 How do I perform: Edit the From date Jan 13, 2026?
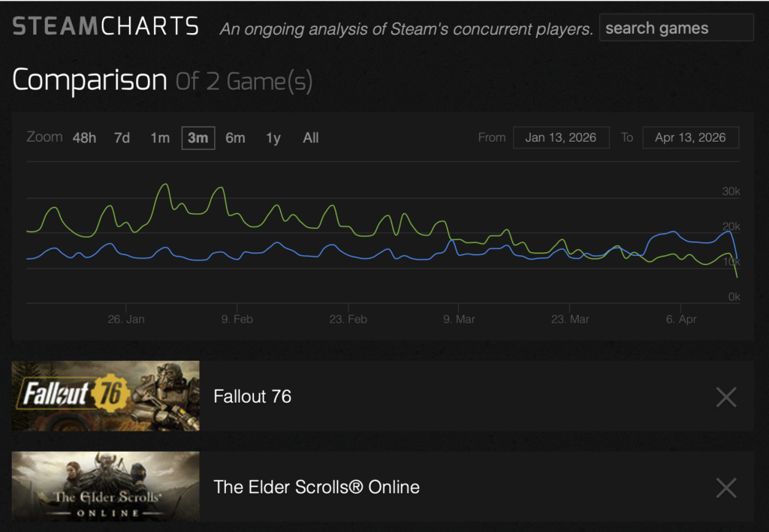[561, 138]
